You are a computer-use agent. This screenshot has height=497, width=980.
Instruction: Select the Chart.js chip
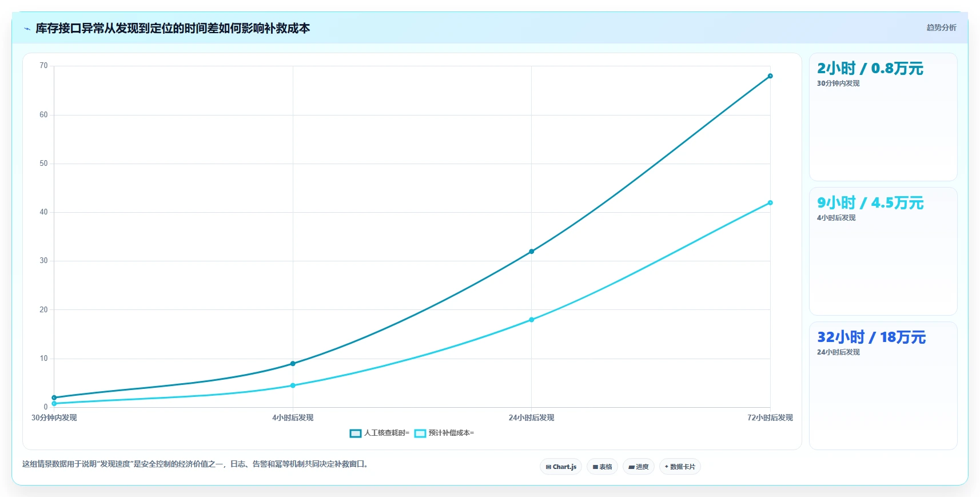tap(561, 467)
